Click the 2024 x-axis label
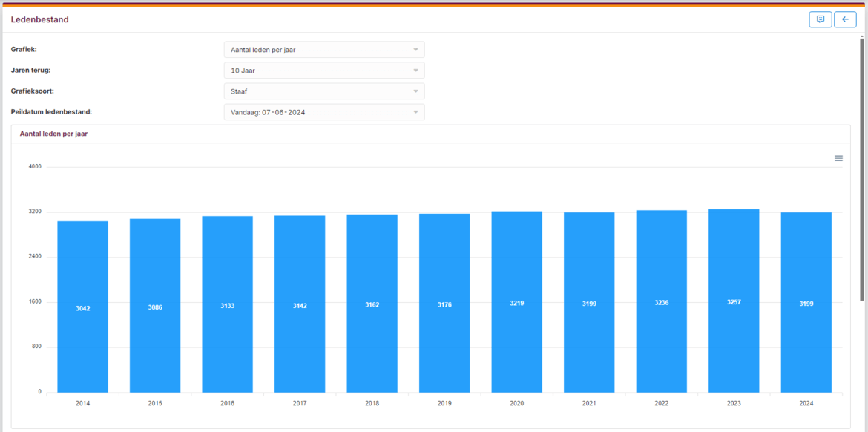 [806, 404]
